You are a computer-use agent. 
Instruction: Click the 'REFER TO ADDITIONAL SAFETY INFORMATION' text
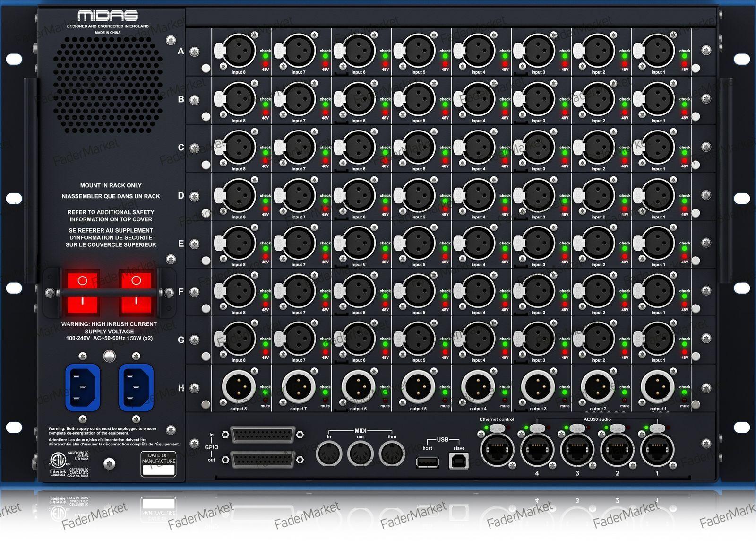(111, 216)
